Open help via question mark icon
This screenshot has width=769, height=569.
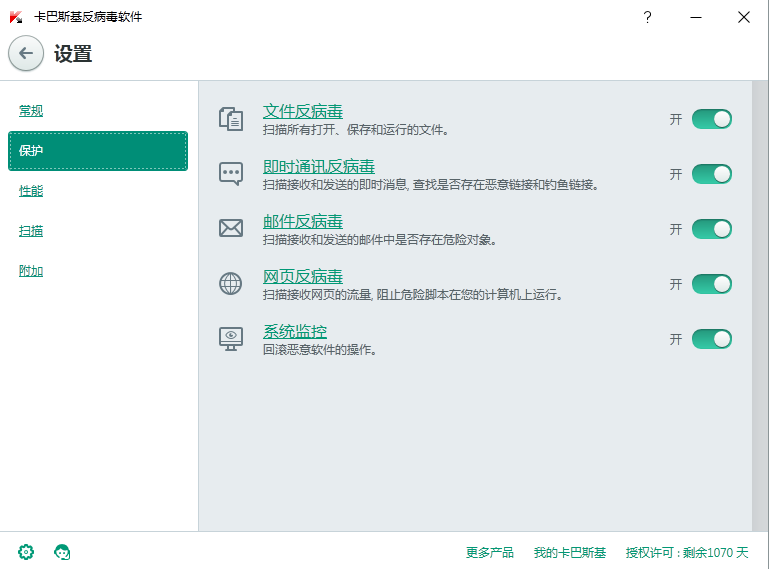[x=647, y=17]
